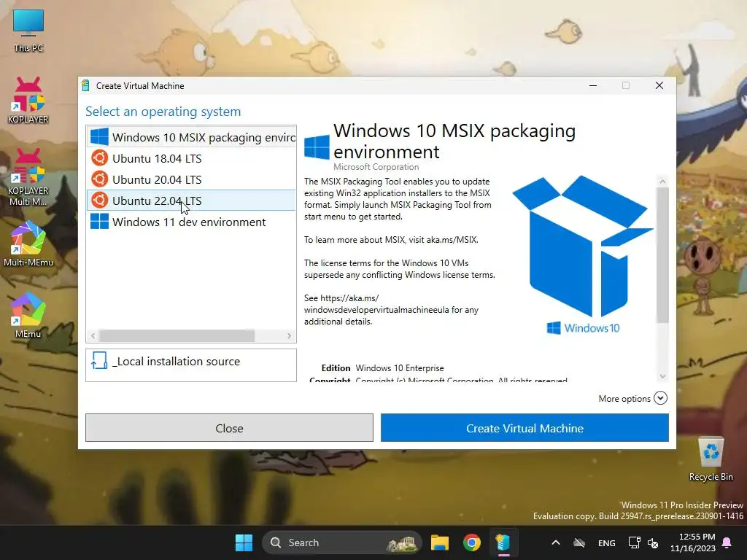Open the Windows Start menu
747x560 pixels.
(244, 542)
